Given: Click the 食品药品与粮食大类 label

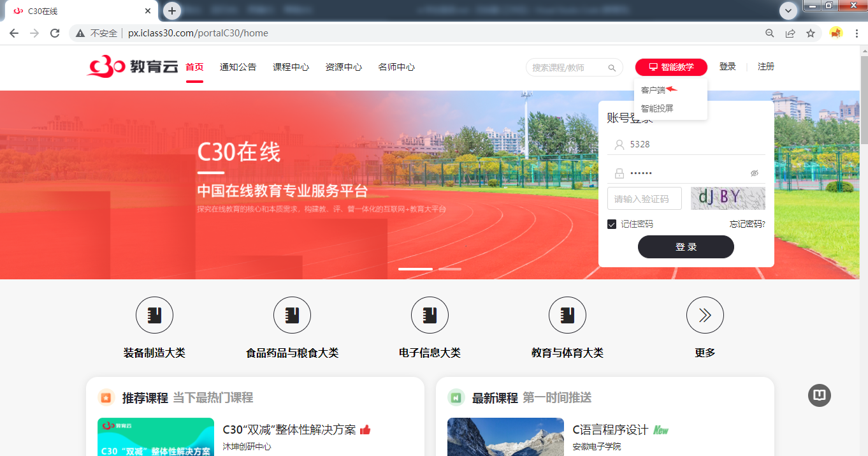Looking at the screenshot, I should click(292, 353).
